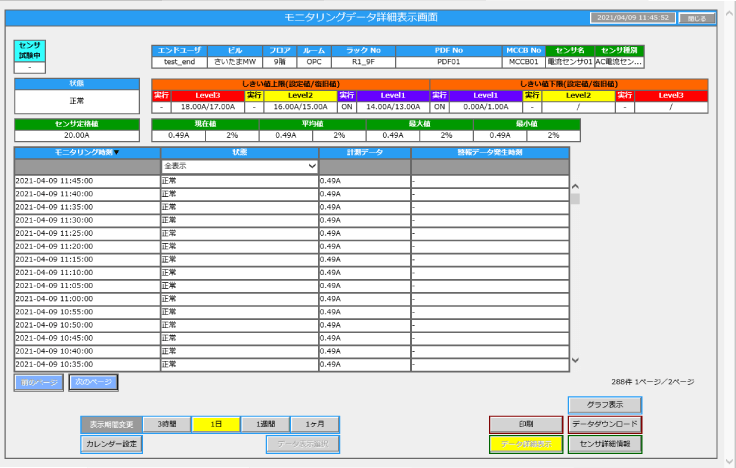Click the 警報データ発生時刻 column header
Image resolution: width=736 pixels, height=468 pixels.
point(490,153)
